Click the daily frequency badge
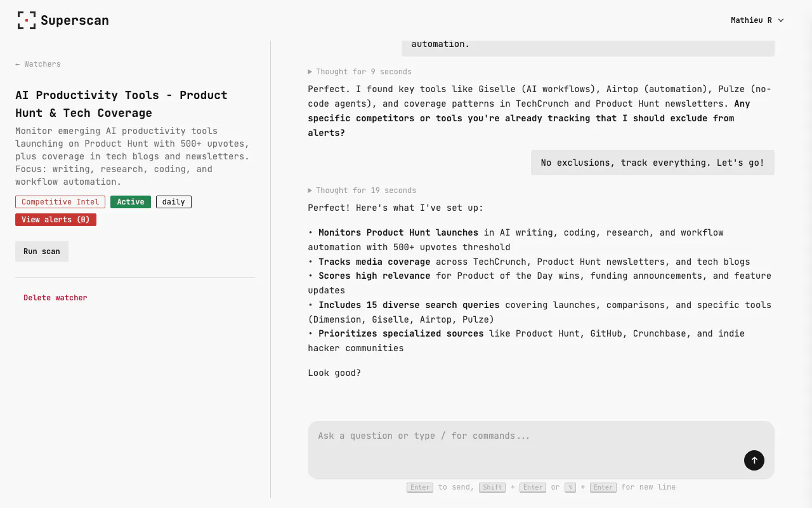The image size is (812, 508). click(x=174, y=202)
